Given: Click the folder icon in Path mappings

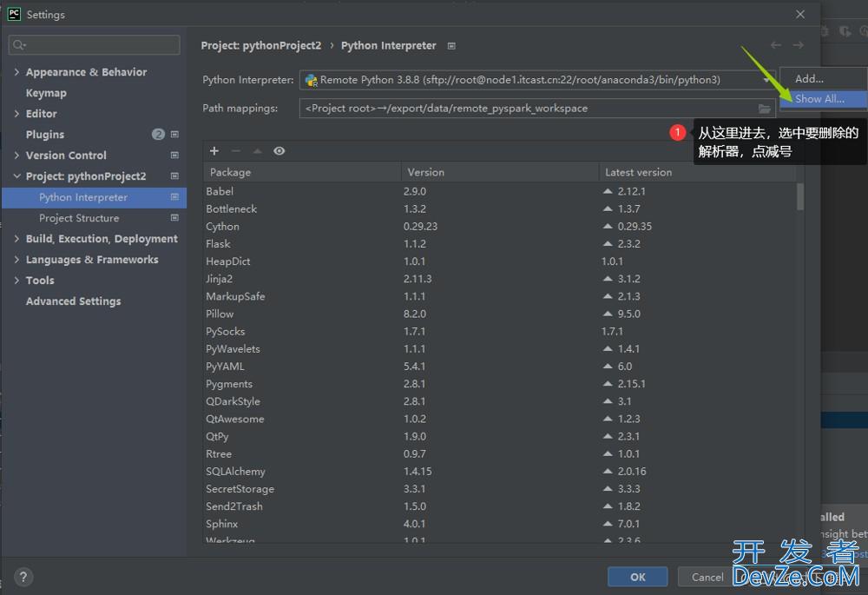Looking at the screenshot, I should tap(765, 109).
